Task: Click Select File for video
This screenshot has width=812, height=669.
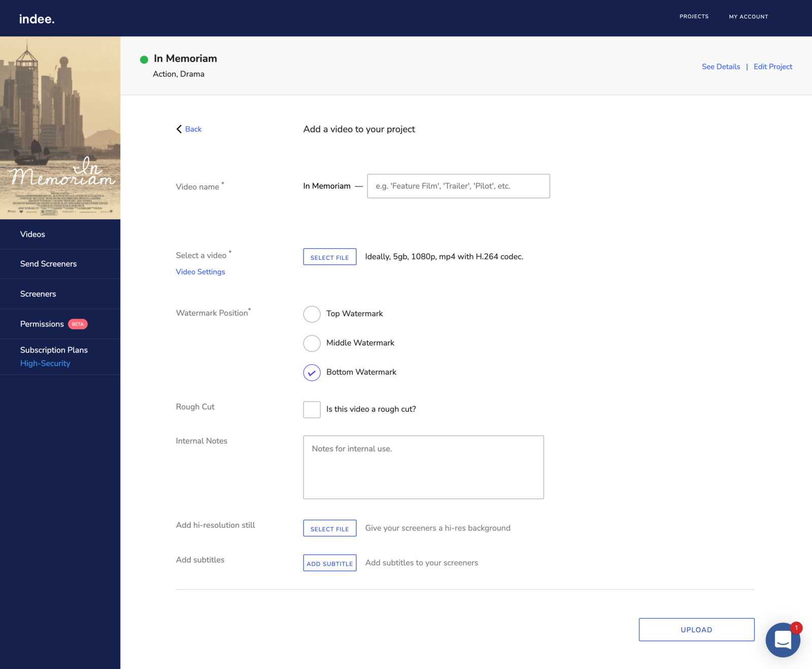Action: tap(329, 257)
